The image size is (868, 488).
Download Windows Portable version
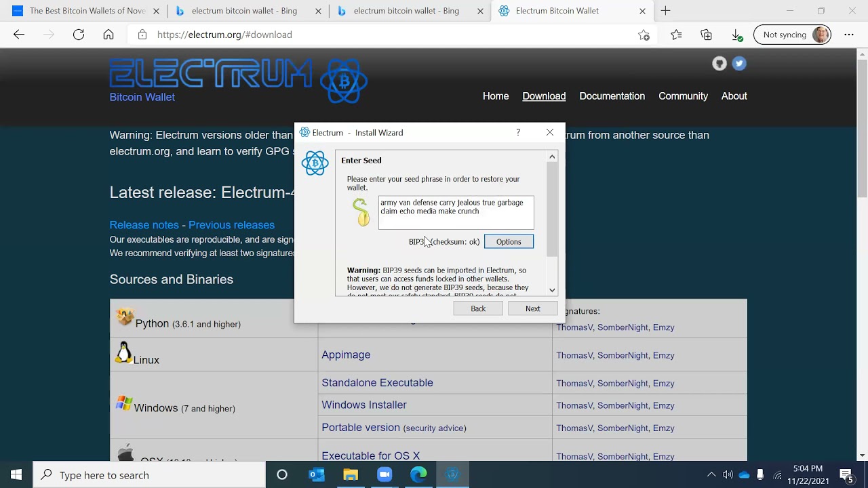click(361, 428)
